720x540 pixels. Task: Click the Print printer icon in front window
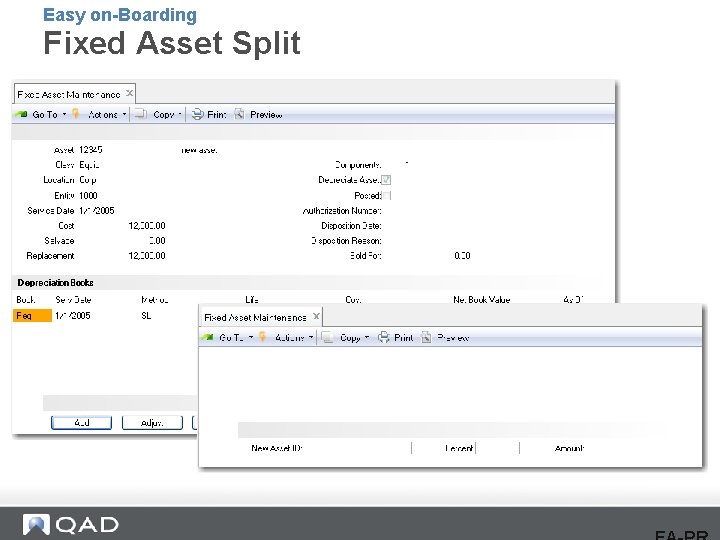(x=384, y=338)
